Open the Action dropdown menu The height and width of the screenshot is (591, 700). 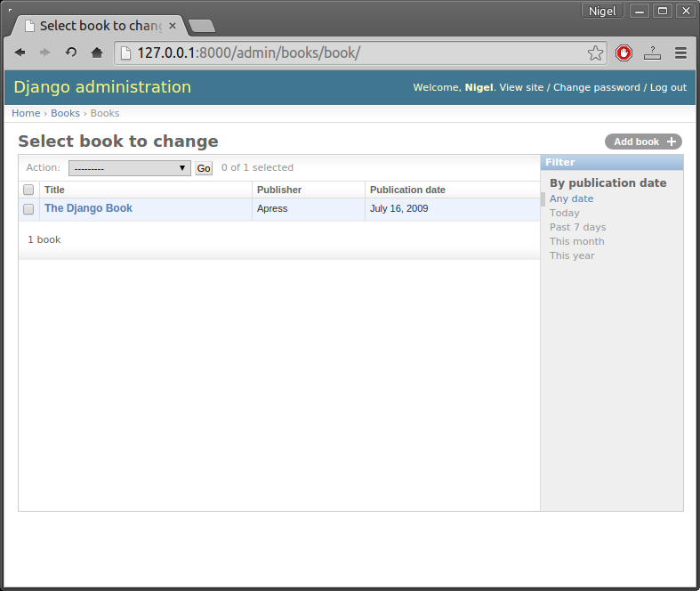click(130, 168)
